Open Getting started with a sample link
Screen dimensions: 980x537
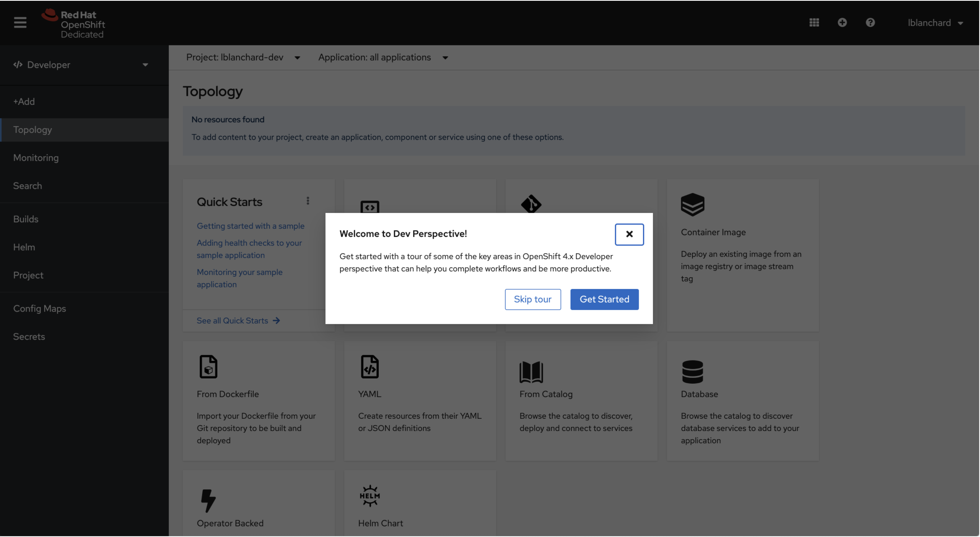[251, 226]
